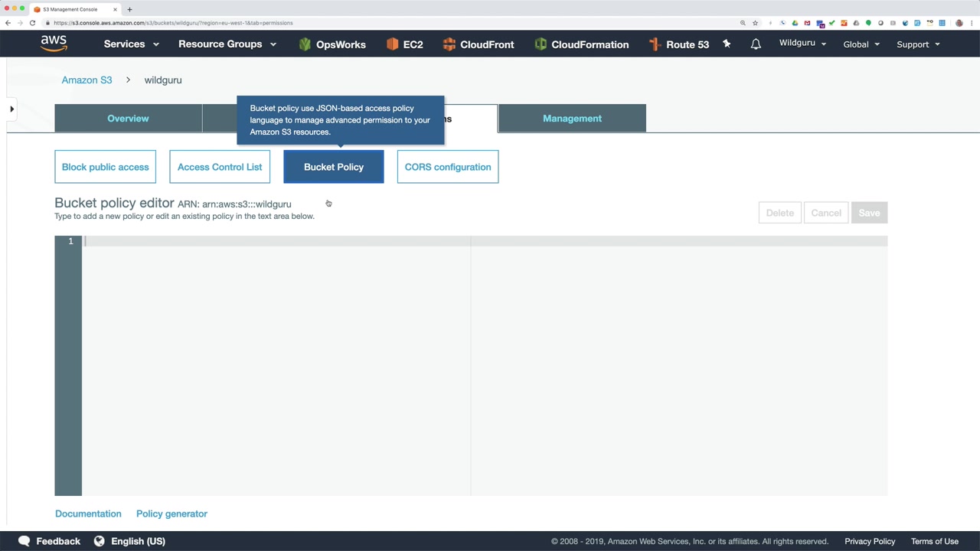Close the S3 Management Console tab

115,9
